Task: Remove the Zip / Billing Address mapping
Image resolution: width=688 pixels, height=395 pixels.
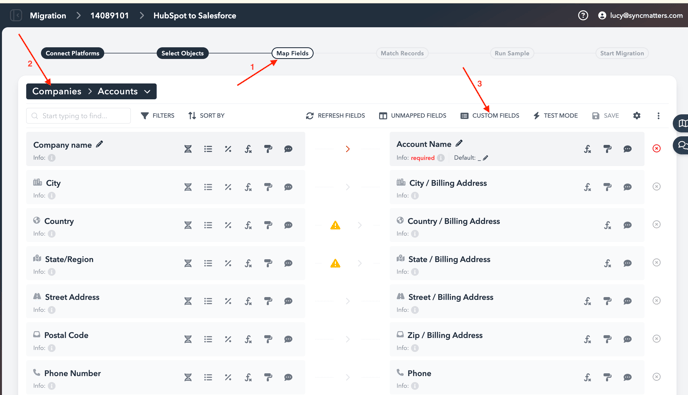Action: [x=656, y=339]
